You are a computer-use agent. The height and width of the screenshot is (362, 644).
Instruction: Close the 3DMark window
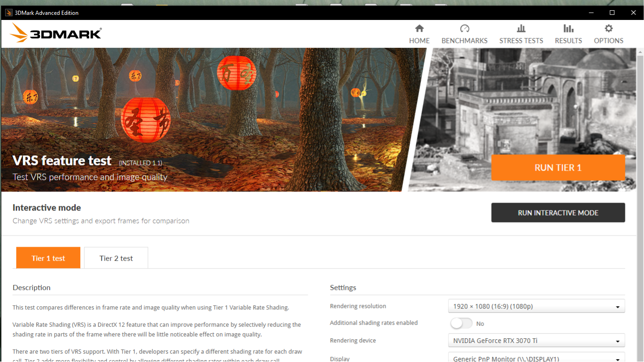[633, 13]
